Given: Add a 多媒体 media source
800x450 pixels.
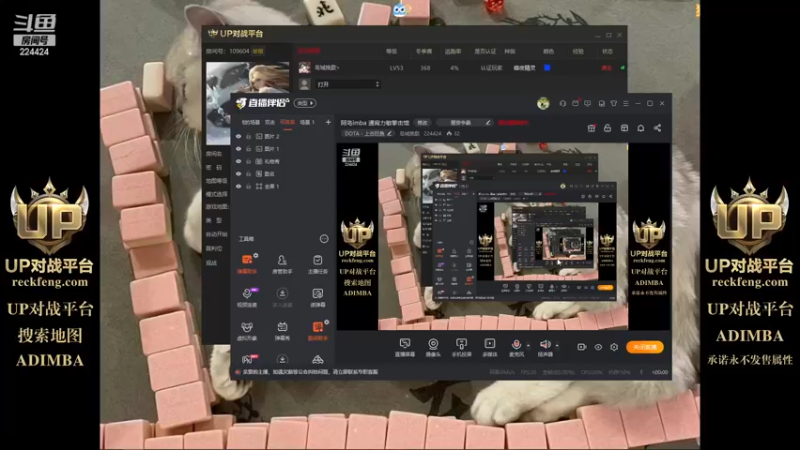Looking at the screenshot, I should 490,347.
